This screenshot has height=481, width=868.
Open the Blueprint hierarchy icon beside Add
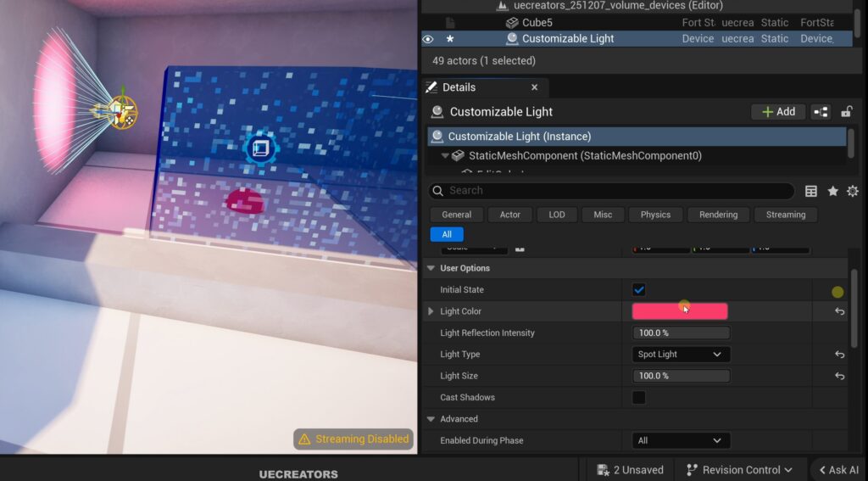(x=821, y=112)
